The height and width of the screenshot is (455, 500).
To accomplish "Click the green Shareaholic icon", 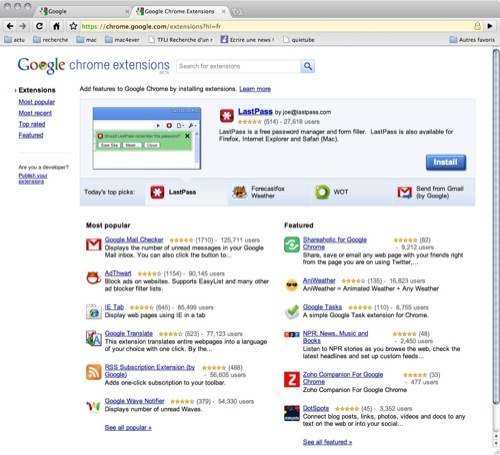I will [x=292, y=245].
